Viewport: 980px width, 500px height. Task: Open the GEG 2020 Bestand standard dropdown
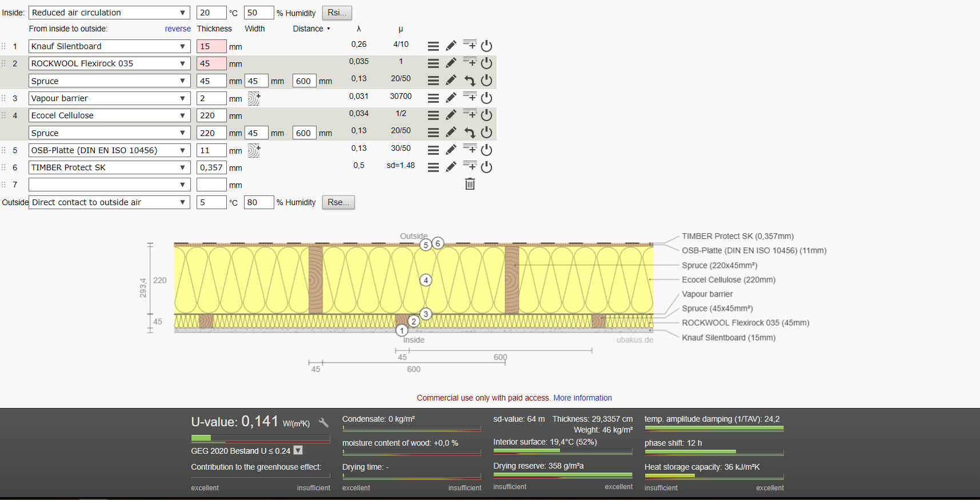298,450
